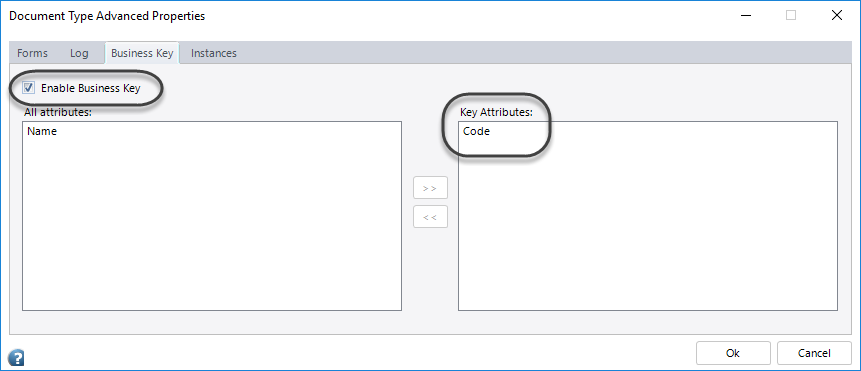Image resolution: width=861 pixels, height=371 pixels.
Task: Switch to the Forms tab
Action: (x=32, y=53)
